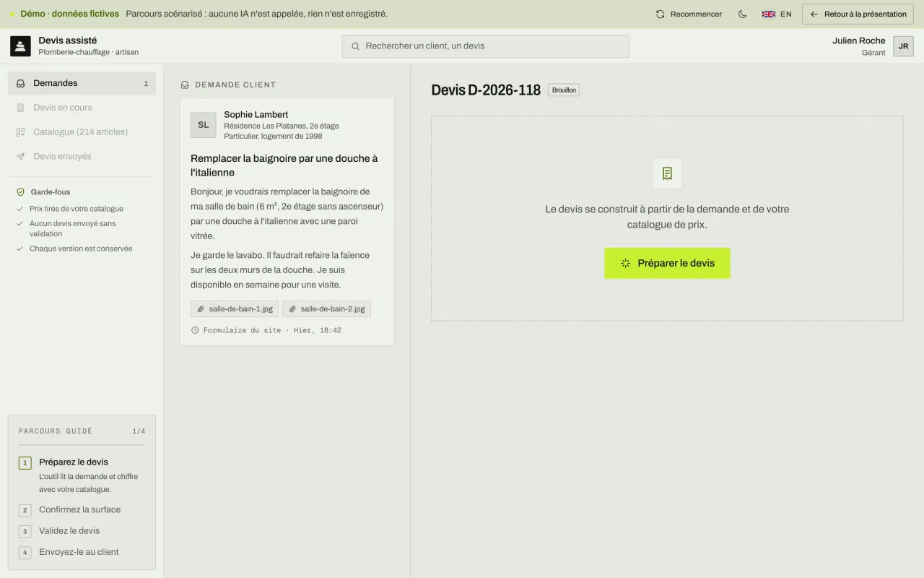Click the clock icon beside Formulaire du site
Viewport: 924px width, 578px height.
coord(195,330)
